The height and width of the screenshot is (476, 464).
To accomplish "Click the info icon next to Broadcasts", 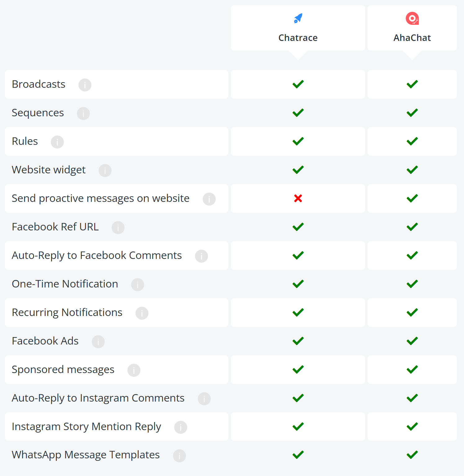I will (x=85, y=85).
